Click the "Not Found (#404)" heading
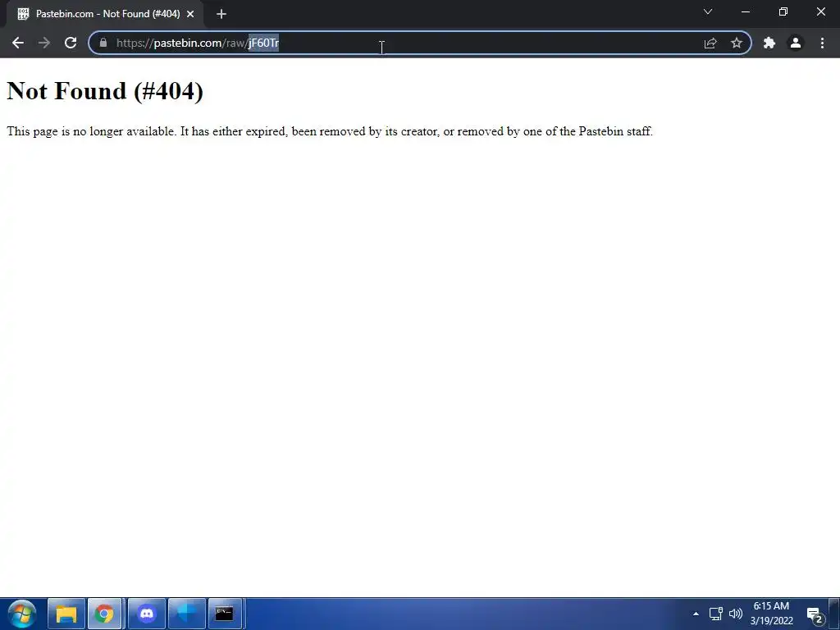The image size is (840, 630). 105,90
